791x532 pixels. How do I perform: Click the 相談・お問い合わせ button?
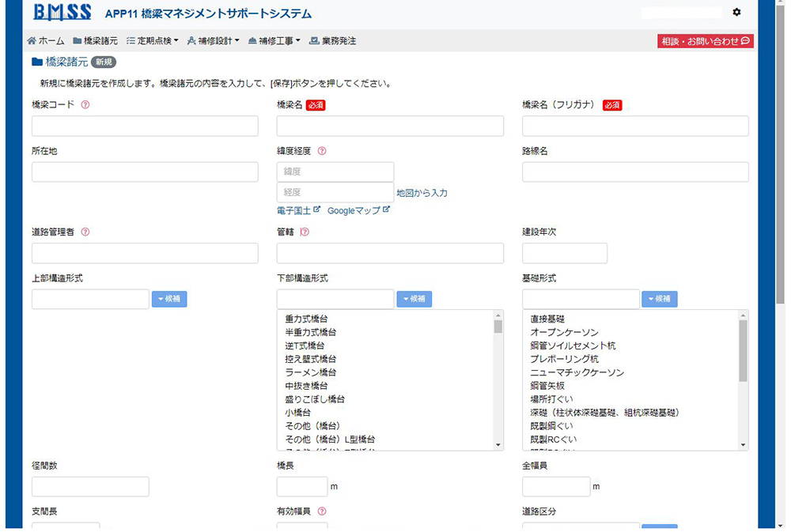[705, 41]
